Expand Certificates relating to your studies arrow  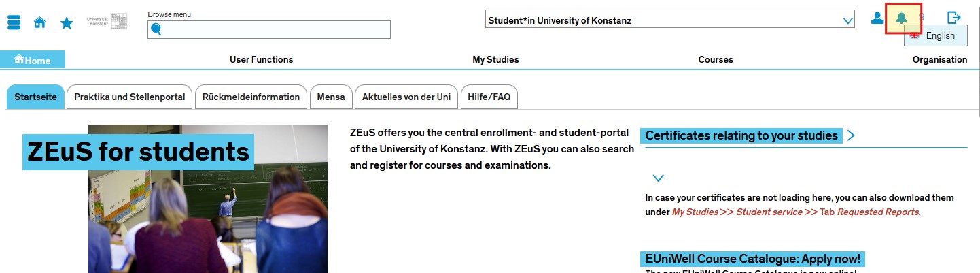pos(851,135)
